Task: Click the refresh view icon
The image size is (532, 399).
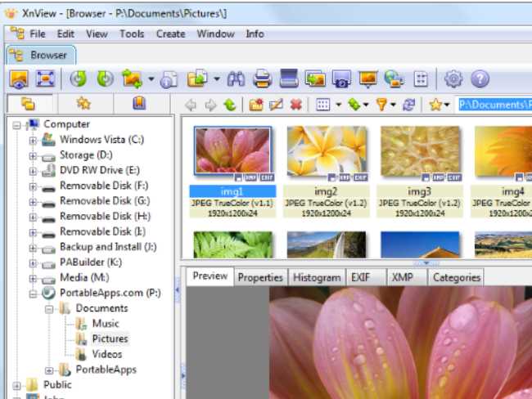Action: 409,105
